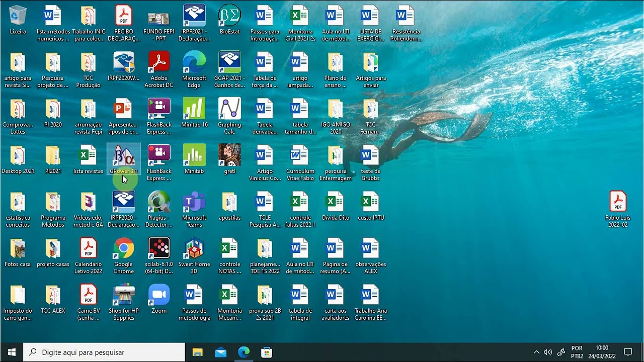
Task: Select controle faltas 2022 1 spreadsheet
Action: pyautogui.click(x=300, y=210)
